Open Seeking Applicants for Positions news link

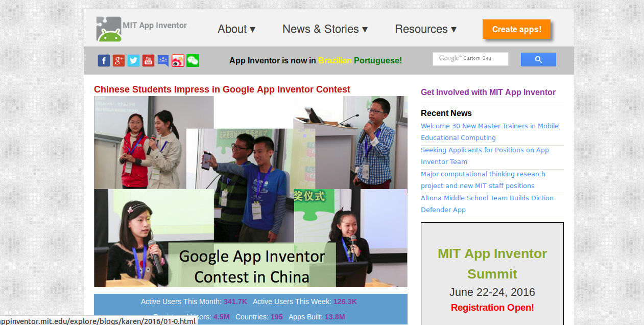485,156
